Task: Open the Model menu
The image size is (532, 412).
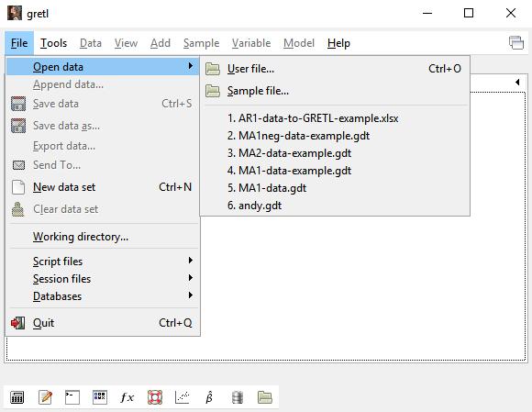Action: point(299,43)
